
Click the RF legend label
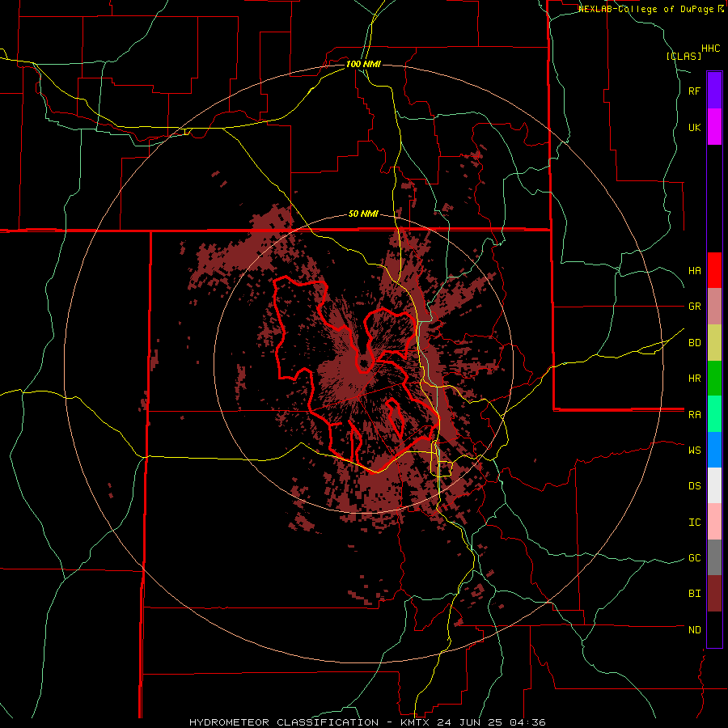click(x=694, y=91)
